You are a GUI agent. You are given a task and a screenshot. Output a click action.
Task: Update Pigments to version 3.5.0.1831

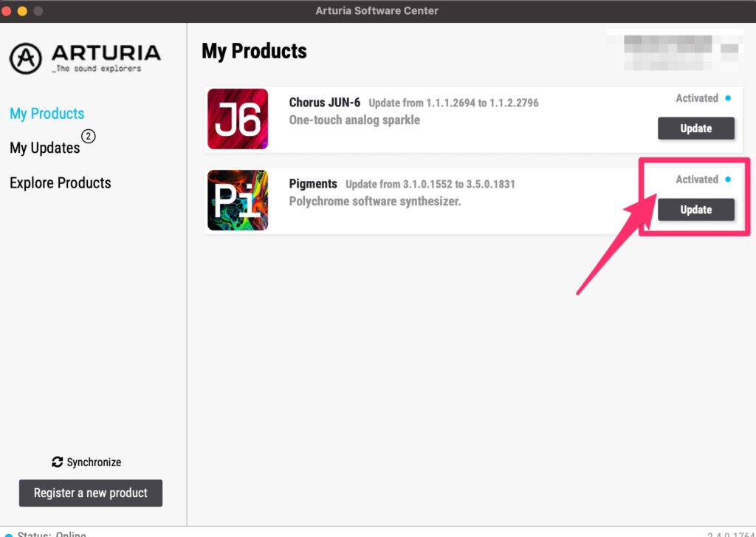695,210
